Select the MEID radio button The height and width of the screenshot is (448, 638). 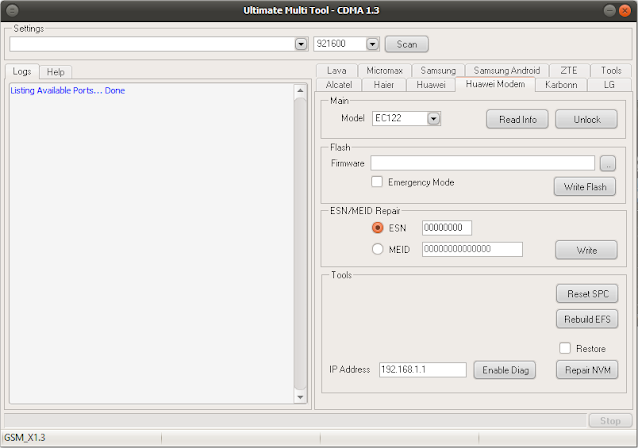pos(378,249)
